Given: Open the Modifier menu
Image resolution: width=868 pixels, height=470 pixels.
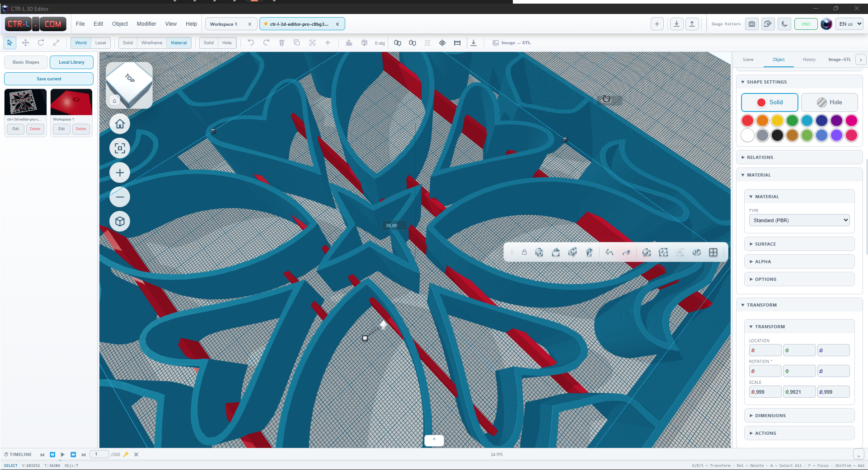Looking at the screenshot, I should (x=146, y=24).
